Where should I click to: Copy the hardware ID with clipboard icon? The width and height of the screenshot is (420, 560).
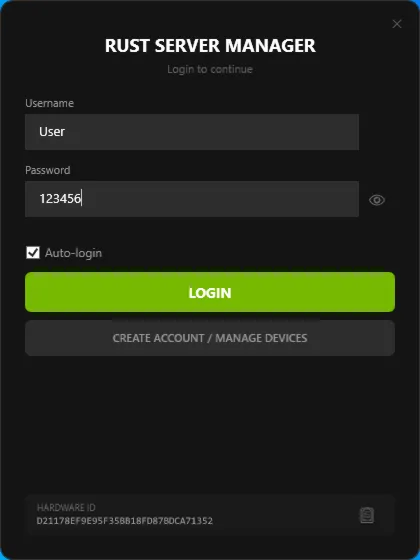366,515
